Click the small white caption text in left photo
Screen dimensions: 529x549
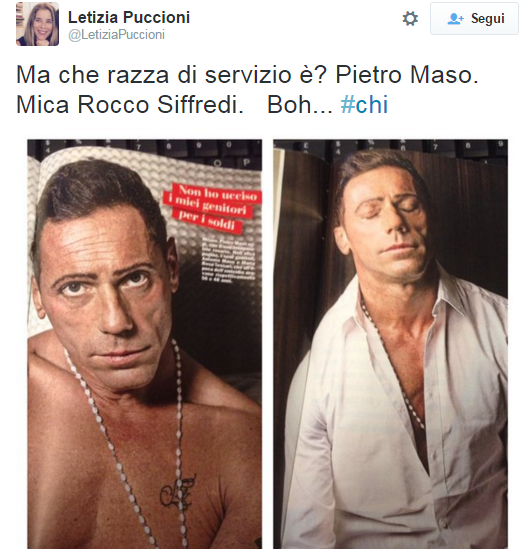click(228, 260)
